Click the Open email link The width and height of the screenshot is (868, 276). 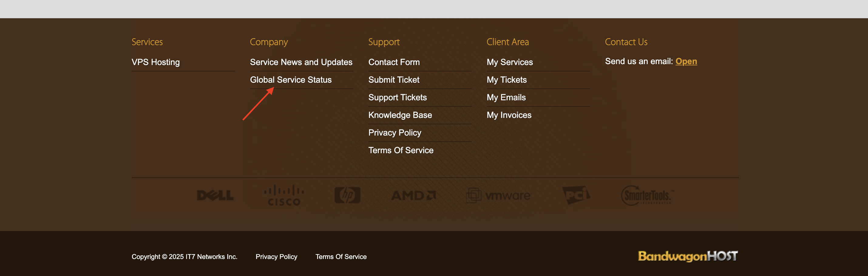click(686, 61)
